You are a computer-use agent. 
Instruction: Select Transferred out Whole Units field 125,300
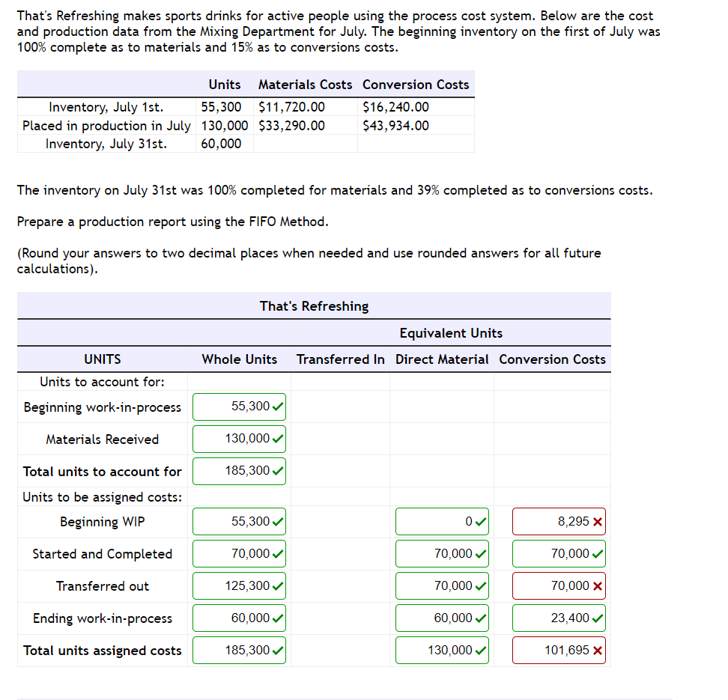239,585
